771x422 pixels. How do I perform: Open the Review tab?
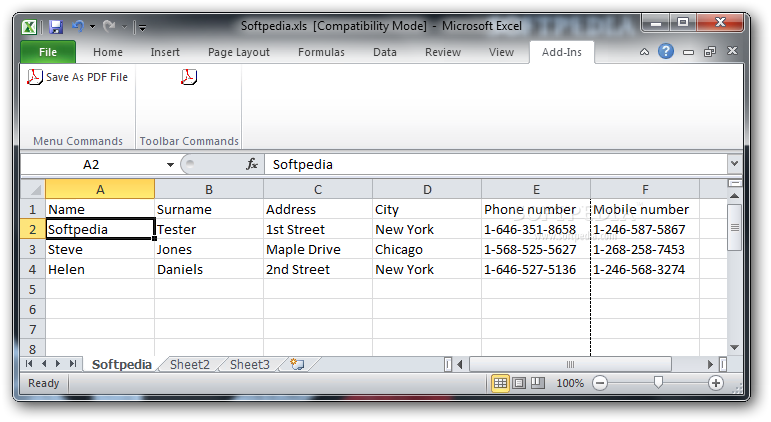tap(443, 52)
